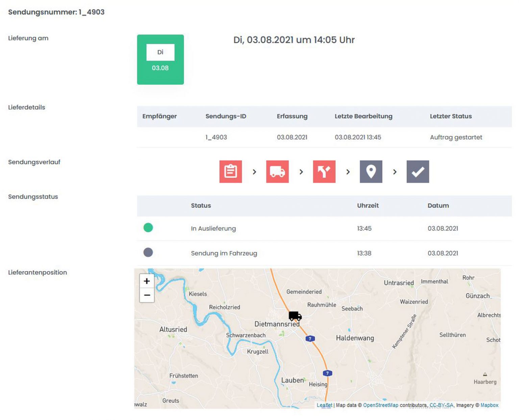This screenshot has height=420, width=519.
Task: Click the black truck marker on map
Action: pos(295,316)
